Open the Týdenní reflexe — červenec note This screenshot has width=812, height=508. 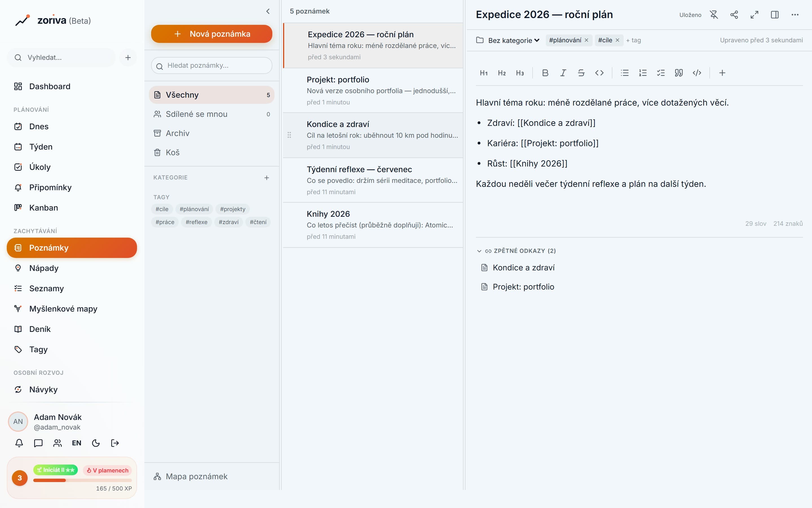click(x=373, y=180)
